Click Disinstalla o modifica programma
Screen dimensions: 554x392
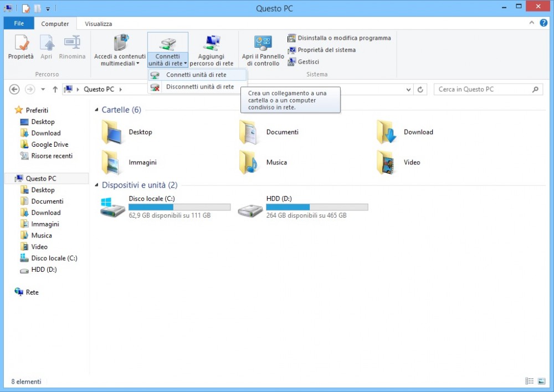click(x=339, y=38)
